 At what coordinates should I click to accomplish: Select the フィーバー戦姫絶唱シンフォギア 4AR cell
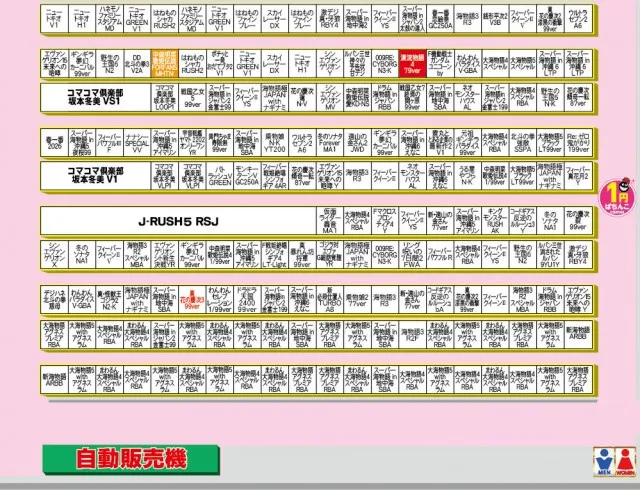274,176
